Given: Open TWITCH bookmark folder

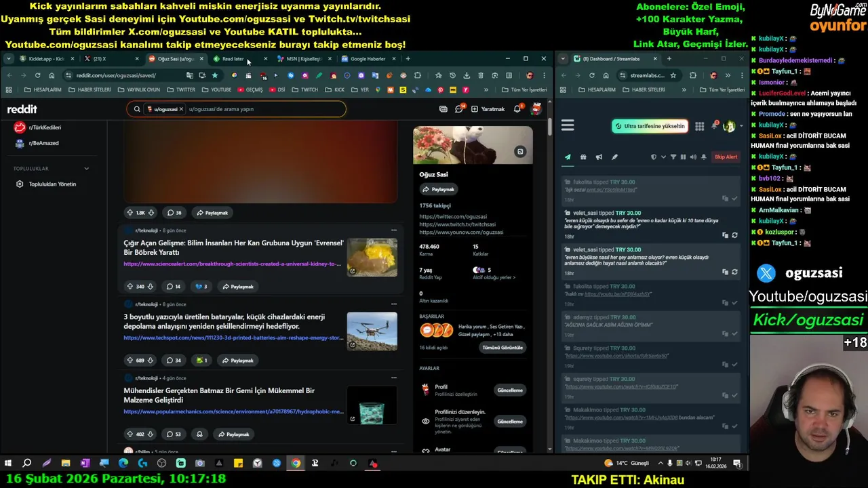Looking at the screenshot, I should (304, 89).
